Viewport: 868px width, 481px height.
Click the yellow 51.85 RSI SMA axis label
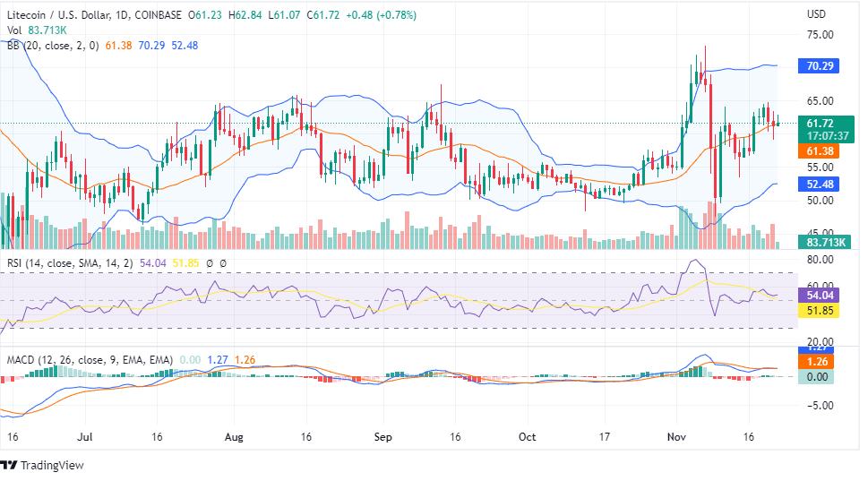[819, 311]
